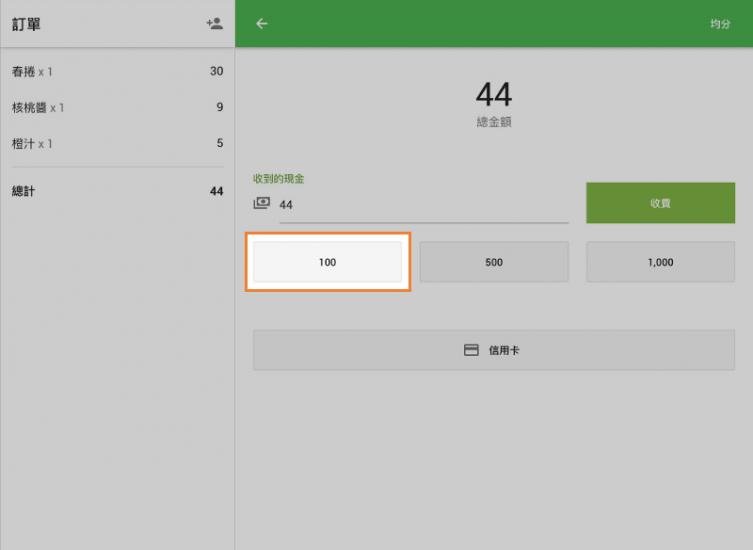Click the large 44 total amount
This screenshot has width=753, height=550.
[493, 95]
